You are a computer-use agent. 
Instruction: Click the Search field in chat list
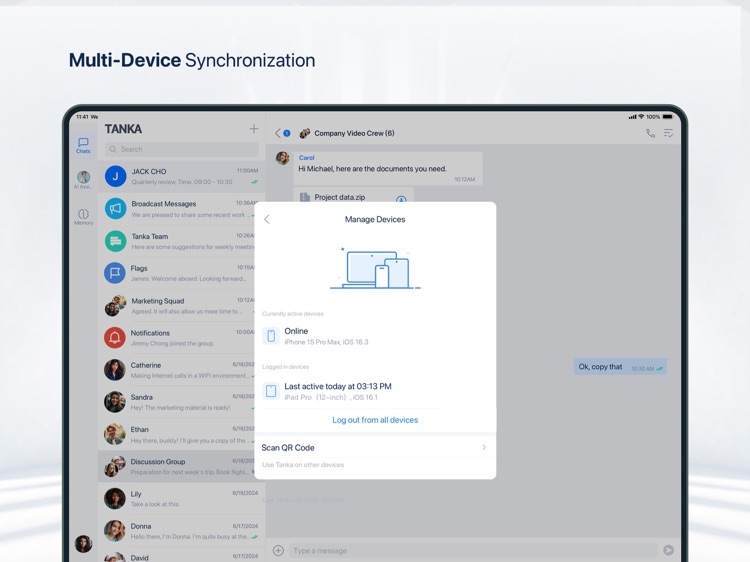(182, 149)
